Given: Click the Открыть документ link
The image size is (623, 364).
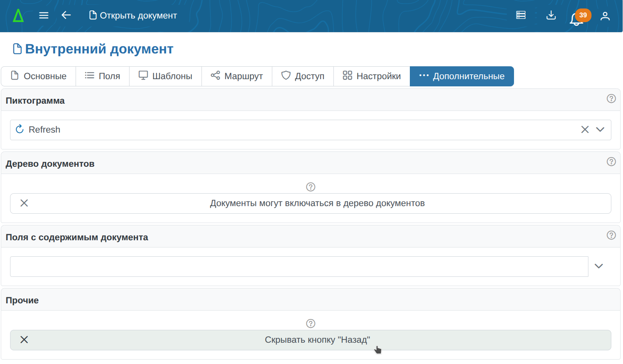Looking at the screenshot, I should pyautogui.click(x=133, y=16).
